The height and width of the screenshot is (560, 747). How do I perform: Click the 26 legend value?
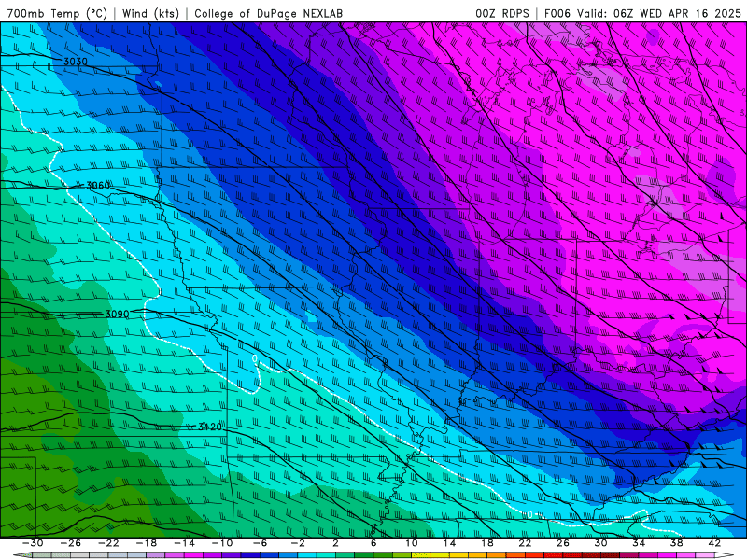pos(563,543)
